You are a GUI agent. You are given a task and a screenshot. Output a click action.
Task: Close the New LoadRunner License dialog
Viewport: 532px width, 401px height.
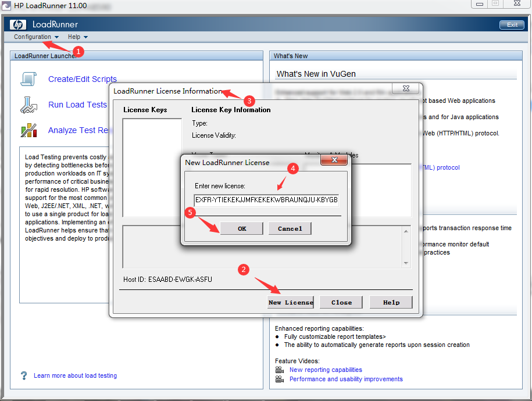click(334, 160)
